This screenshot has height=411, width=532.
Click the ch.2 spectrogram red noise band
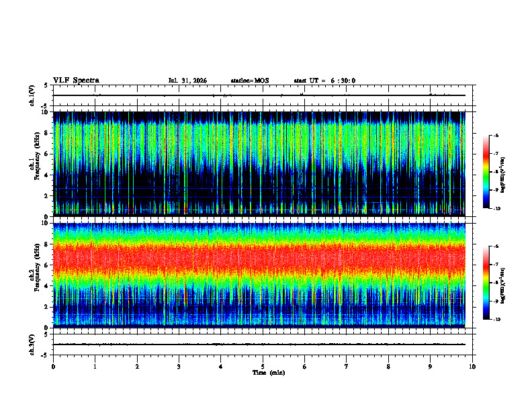tap(259, 259)
